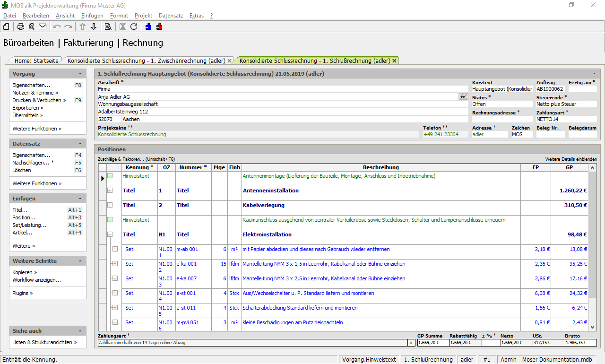Click the blue puzzle piece icon

point(148,26)
